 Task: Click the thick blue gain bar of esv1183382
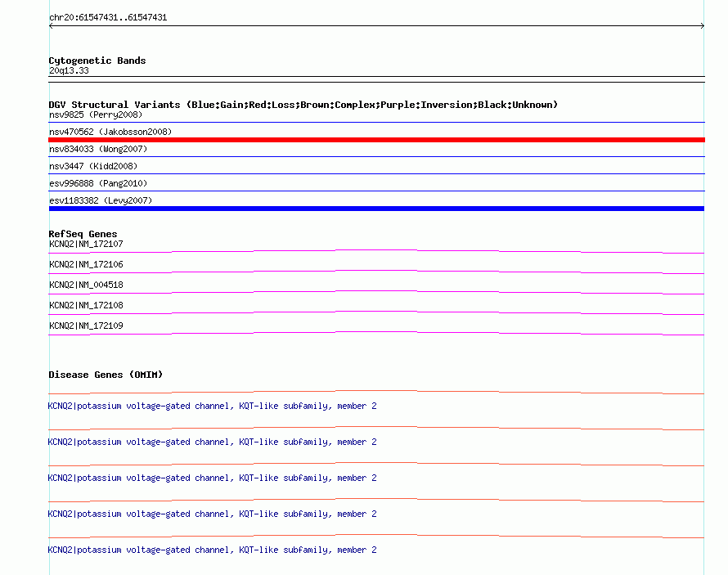point(376,209)
